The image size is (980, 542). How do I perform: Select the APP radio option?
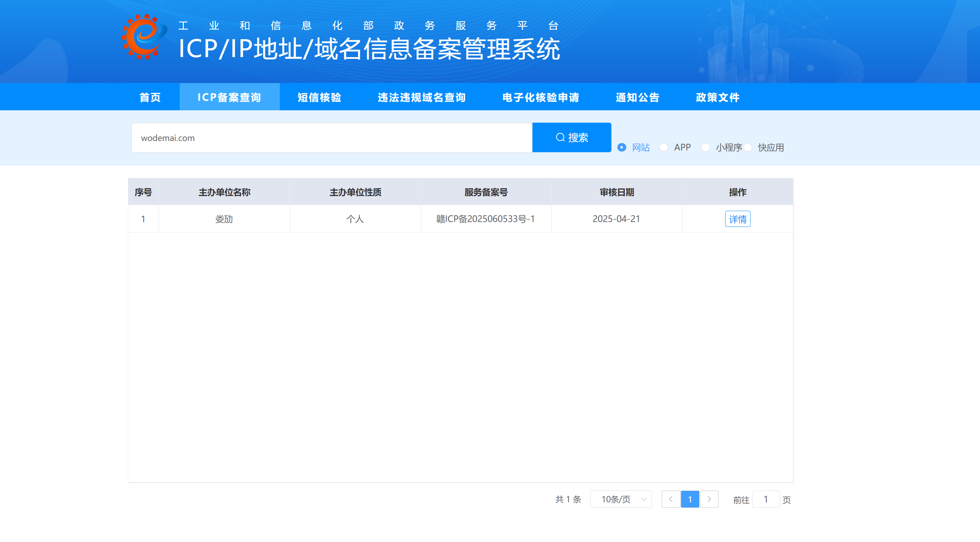(664, 147)
